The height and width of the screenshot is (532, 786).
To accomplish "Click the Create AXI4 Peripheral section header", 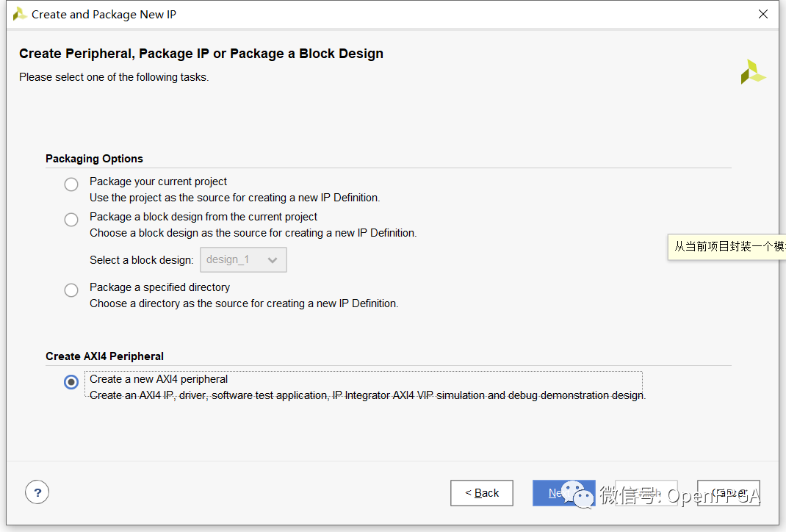I will pos(104,356).
